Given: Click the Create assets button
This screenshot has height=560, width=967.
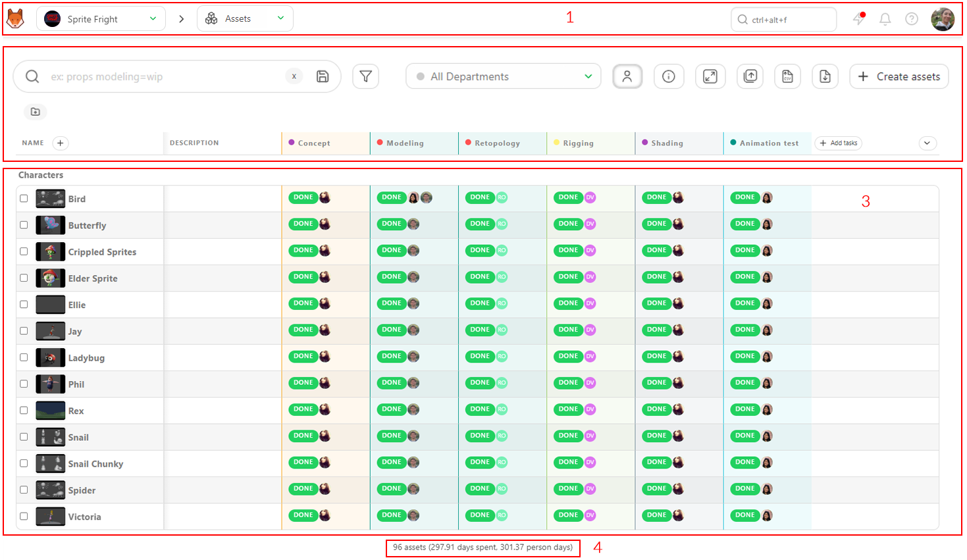Looking at the screenshot, I should click(x=899, y=76).
